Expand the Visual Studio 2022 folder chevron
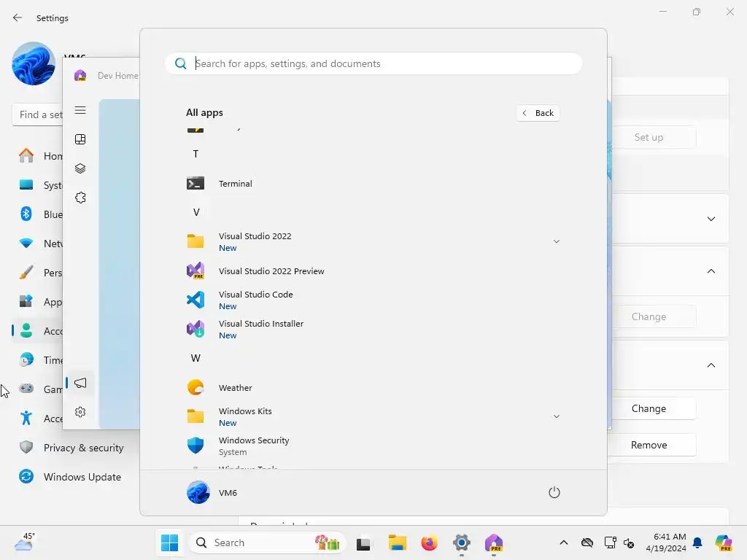Image resolution: width=747 pixels, height=560 pixels. click(x=557, y=241)
